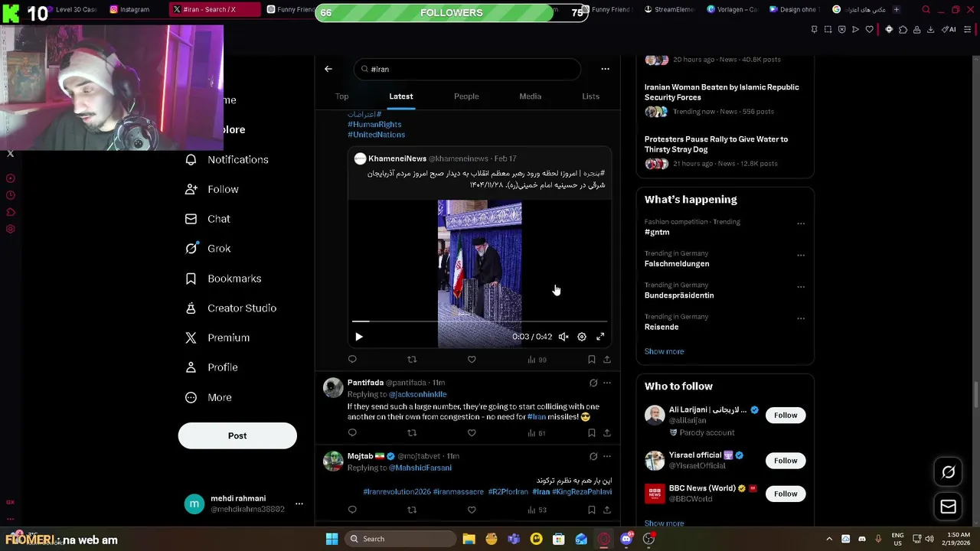Screen dimensions: 980x551
Task: Like the Mojtab post
Action: (472, 510)
